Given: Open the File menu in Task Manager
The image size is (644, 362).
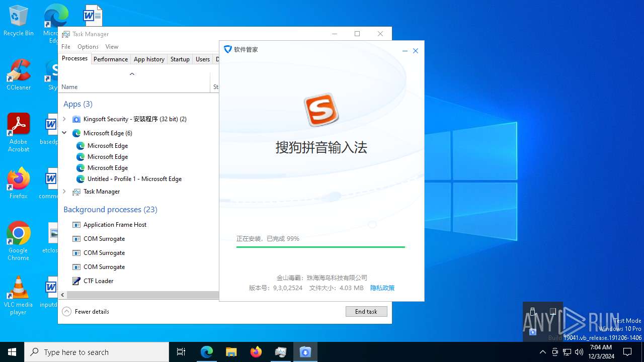Looking at the screenshot, I should (66, 47).
